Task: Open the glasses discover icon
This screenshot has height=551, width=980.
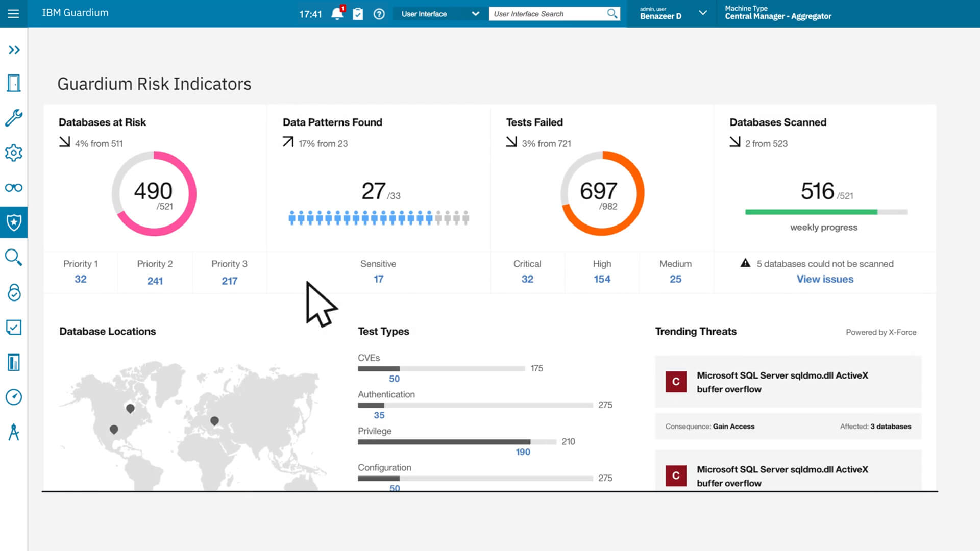Action: 14,187
